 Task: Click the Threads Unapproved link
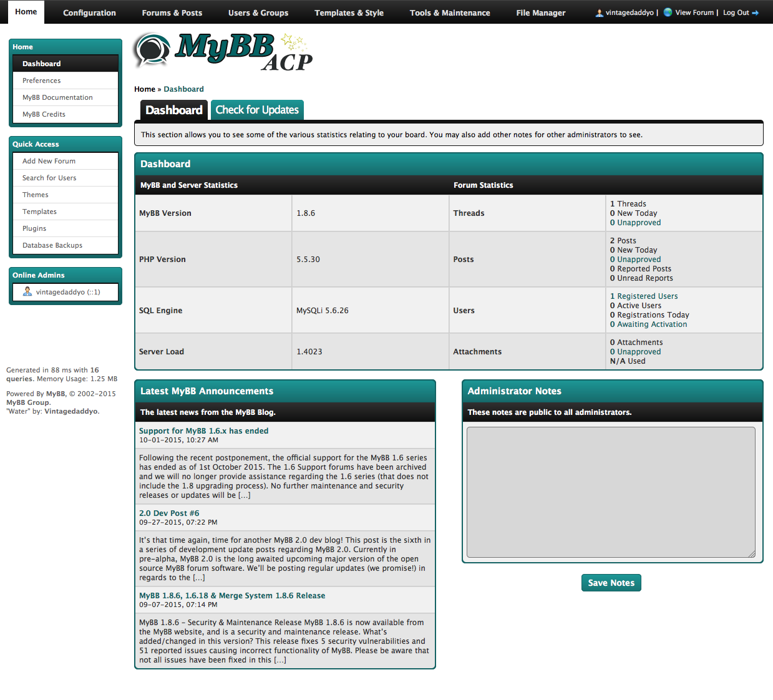pyautogui.click(x=635, y=223)
